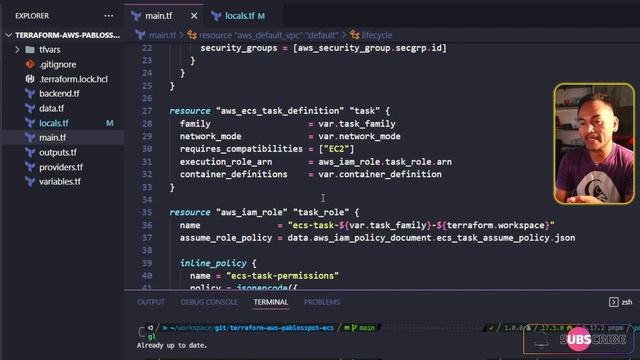This screenshot has height=360, width=640.
Task: Click the Terraform icon in main.tf tab
Action: coord(136,16)
